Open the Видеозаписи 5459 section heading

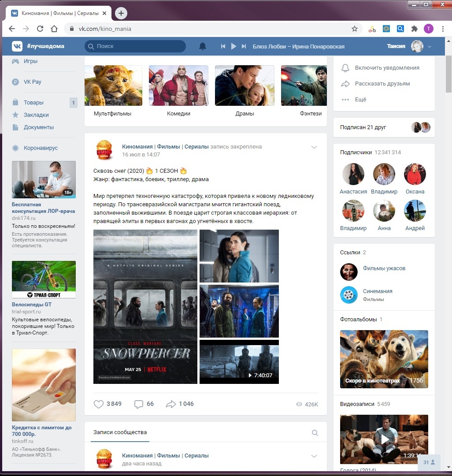[365, 404]
